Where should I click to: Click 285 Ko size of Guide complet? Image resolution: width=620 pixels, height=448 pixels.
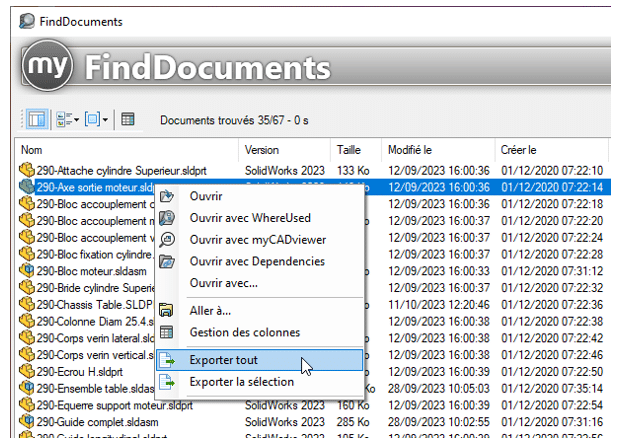(x=353, y=422)
